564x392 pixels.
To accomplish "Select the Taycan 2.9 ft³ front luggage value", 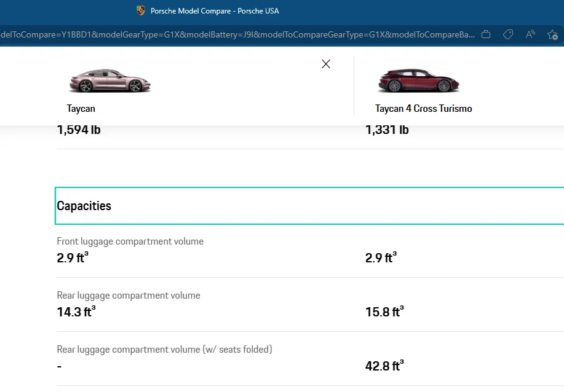I will (73, 257).
